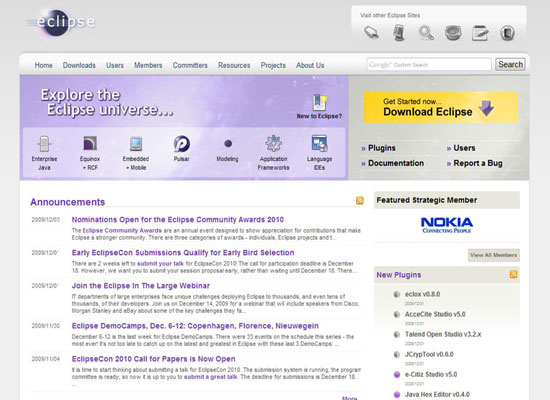Image resolution: width=550 pixels, height=400 pixels.
Task: Open the eclox v0.8.0 plugin link
Action: 422,294
